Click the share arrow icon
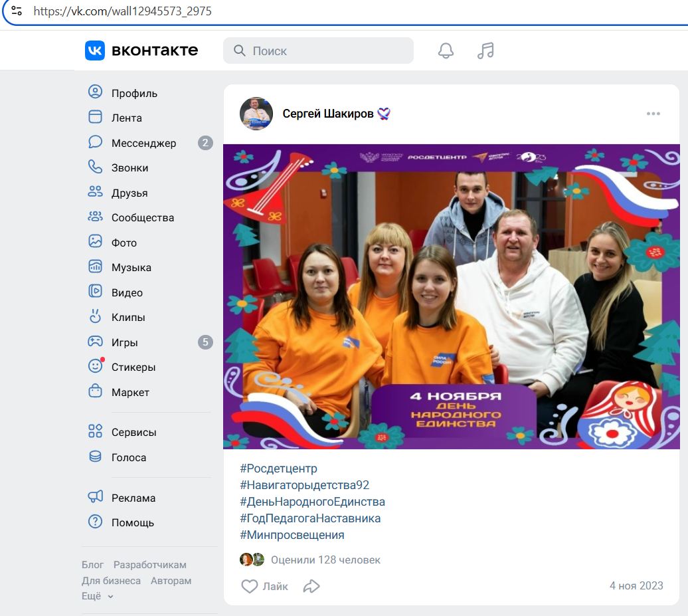 tap(311, 586)
